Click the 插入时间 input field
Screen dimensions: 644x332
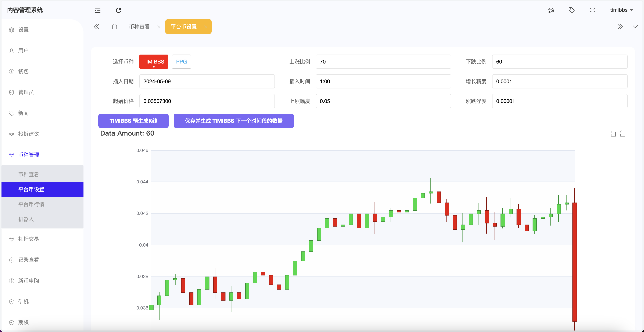[383, 81]
